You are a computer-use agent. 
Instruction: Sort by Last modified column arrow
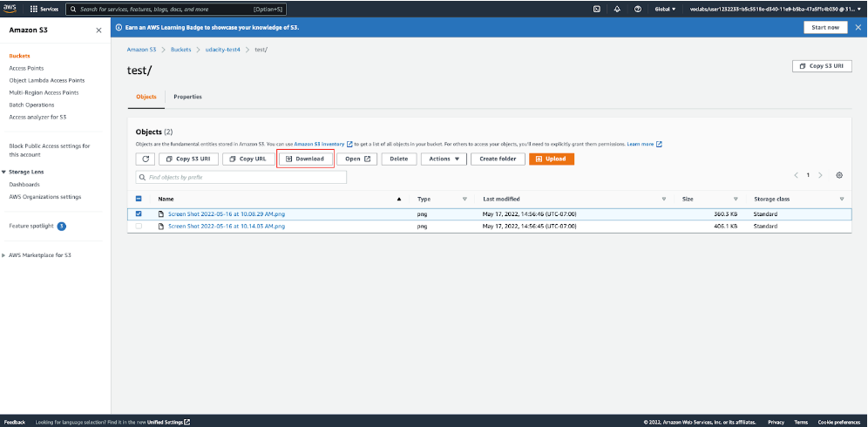(x=664, y=199)
